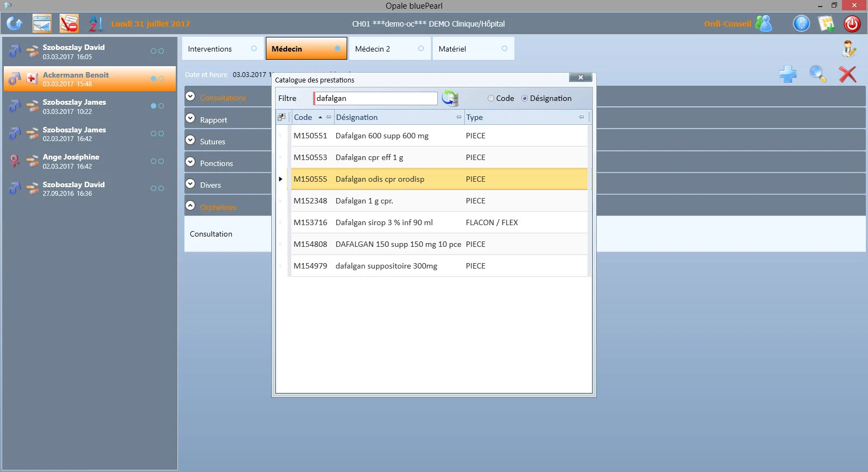Select patient Szoboszlay James 03.03.2017 10:22
Image resolution: width=868 pixels, height=472 pixels.
point(90,106)
